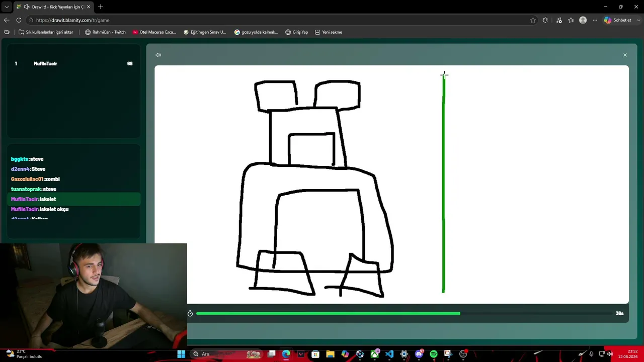Screen dimensions: 644x362
Task: Add this page to favorites with the star
Action: [x=533, y=20]
